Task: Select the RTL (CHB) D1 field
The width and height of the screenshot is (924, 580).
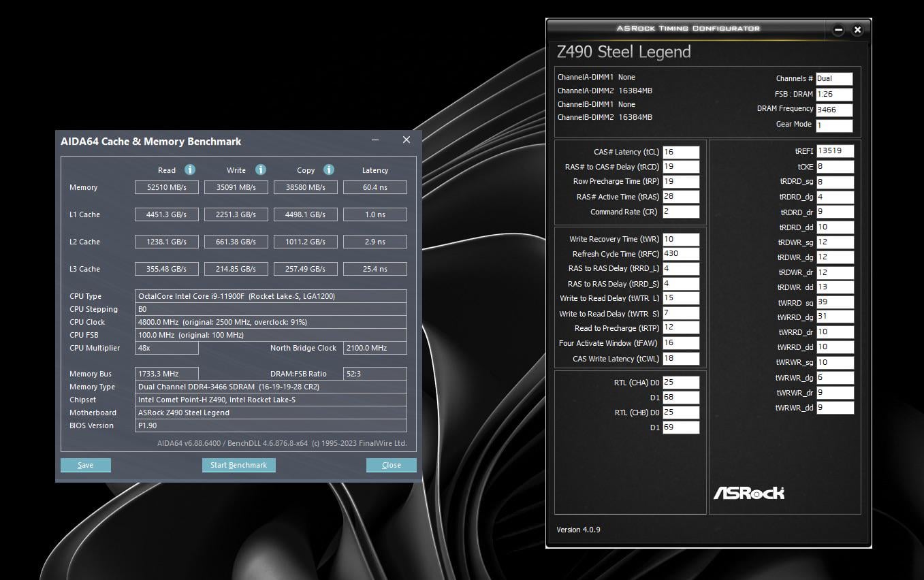Action: pyautogui.click(x=681, y=428)
